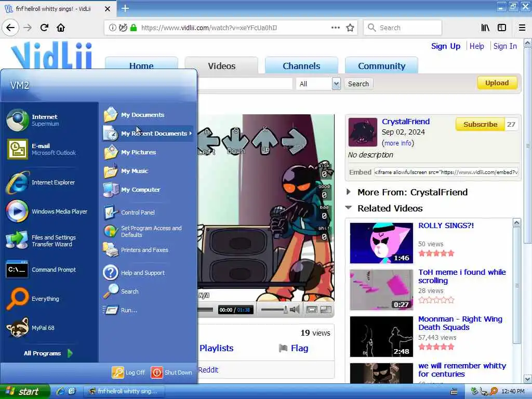
Task: Open the 'All' search category dropdown
Action: [318, 84]
